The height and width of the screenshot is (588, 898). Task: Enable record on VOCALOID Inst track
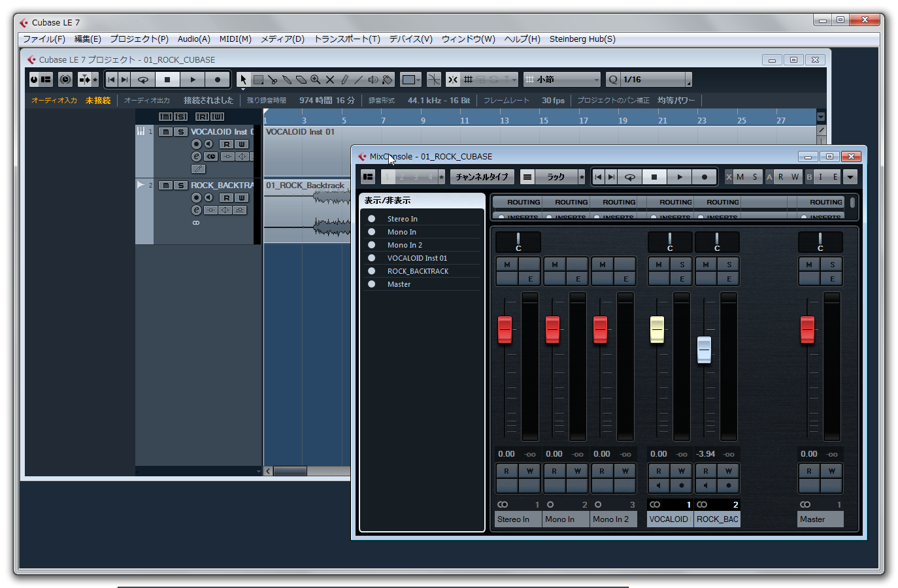coord(196,144)
